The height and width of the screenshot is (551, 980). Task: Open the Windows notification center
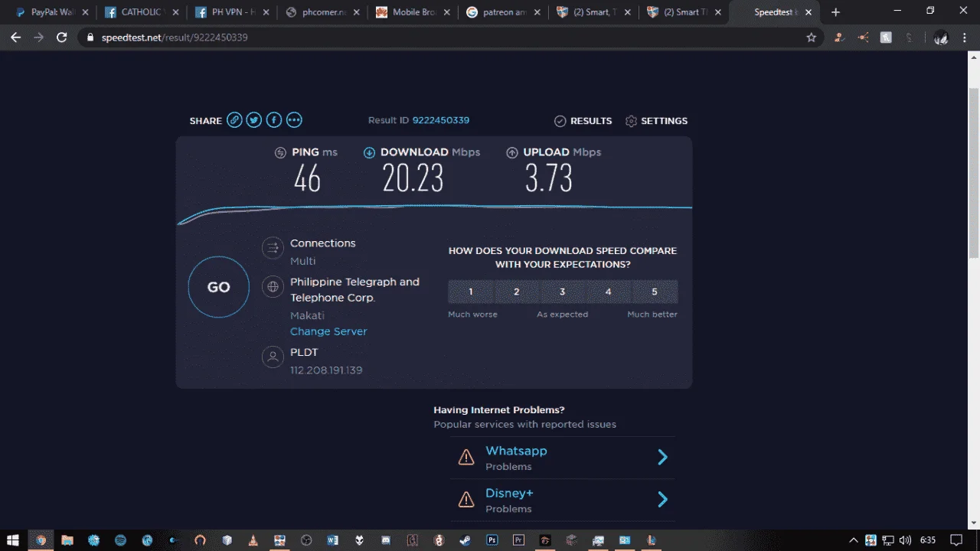(956, 540)
